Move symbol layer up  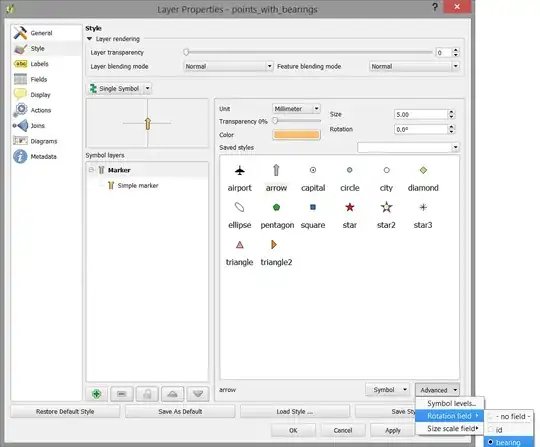173,394
